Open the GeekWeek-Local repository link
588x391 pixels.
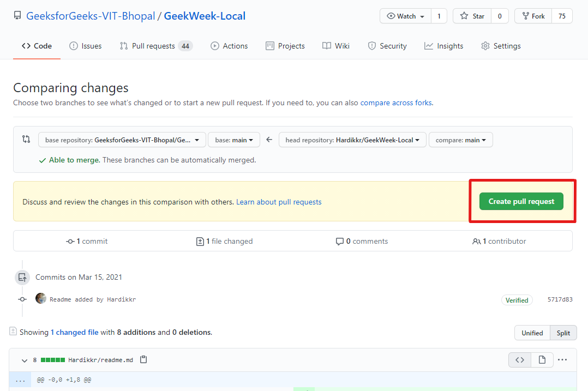205,16
